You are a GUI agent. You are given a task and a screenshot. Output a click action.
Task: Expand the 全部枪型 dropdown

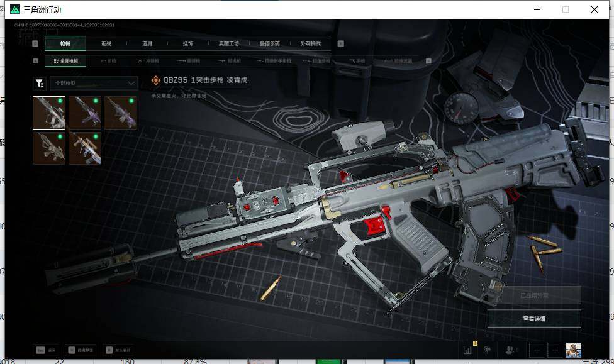(x=94, y=84)
